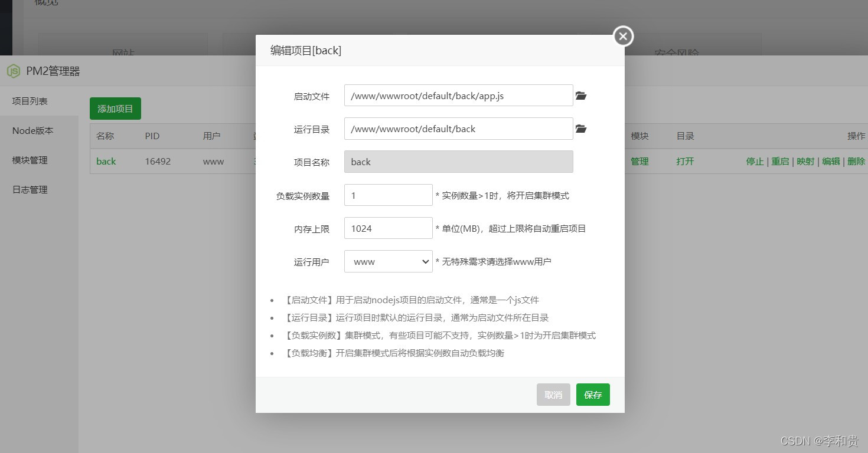
Task: Switch to the project list tab
Action: click(39, 101)
